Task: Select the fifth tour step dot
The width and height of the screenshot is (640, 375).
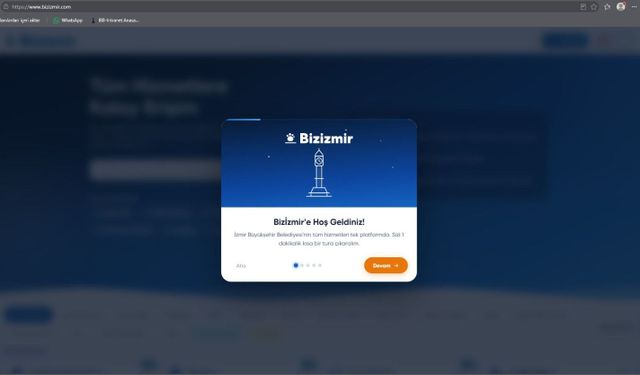Action: click(x=320, y=265)
